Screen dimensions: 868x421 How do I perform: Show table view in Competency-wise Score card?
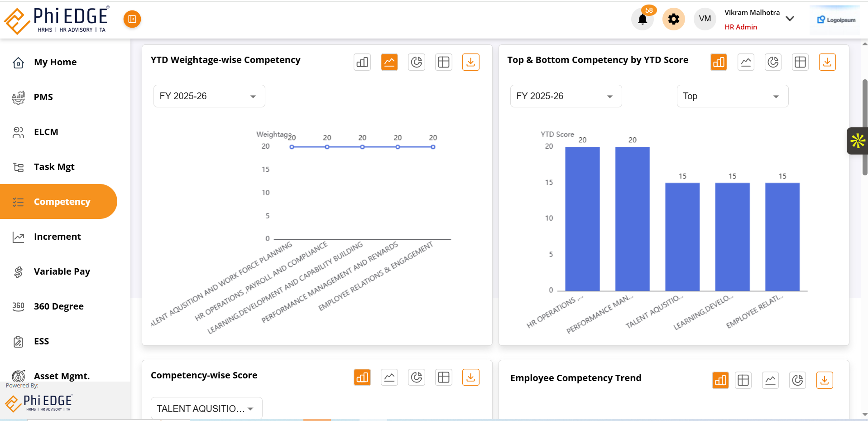click(444, 377)
